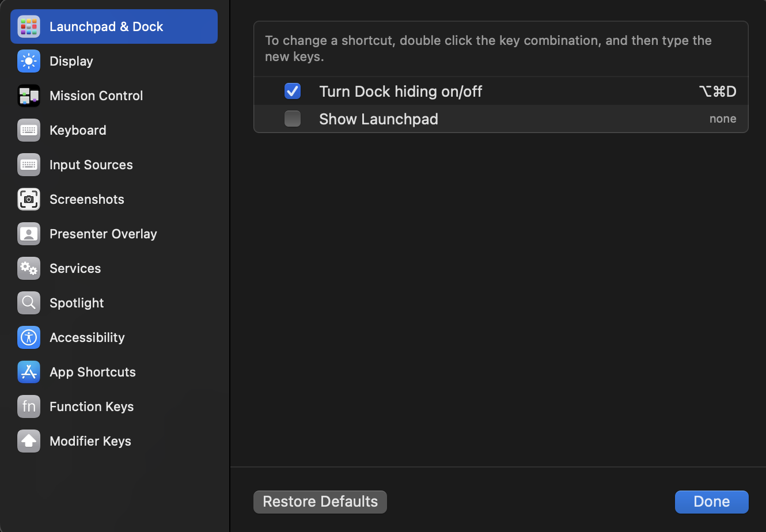Image resolution: width=766 pixels, height=532 pixels.
Task: Select Input Sources in the sidebar
Action: 91,165
